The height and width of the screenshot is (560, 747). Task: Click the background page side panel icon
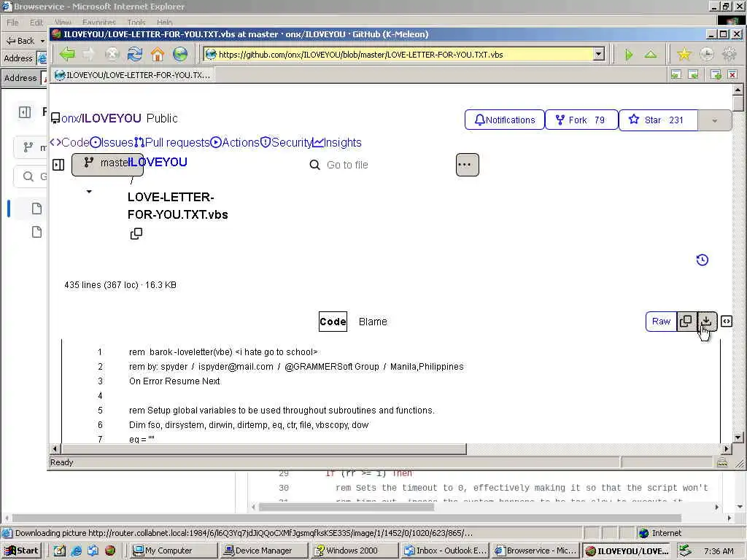point(25,112)
